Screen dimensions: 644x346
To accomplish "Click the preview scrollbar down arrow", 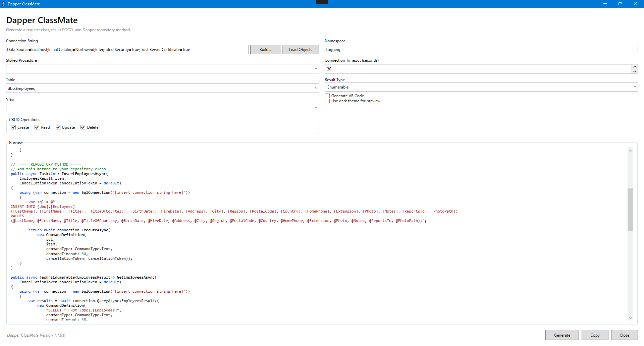I will 630,318.
